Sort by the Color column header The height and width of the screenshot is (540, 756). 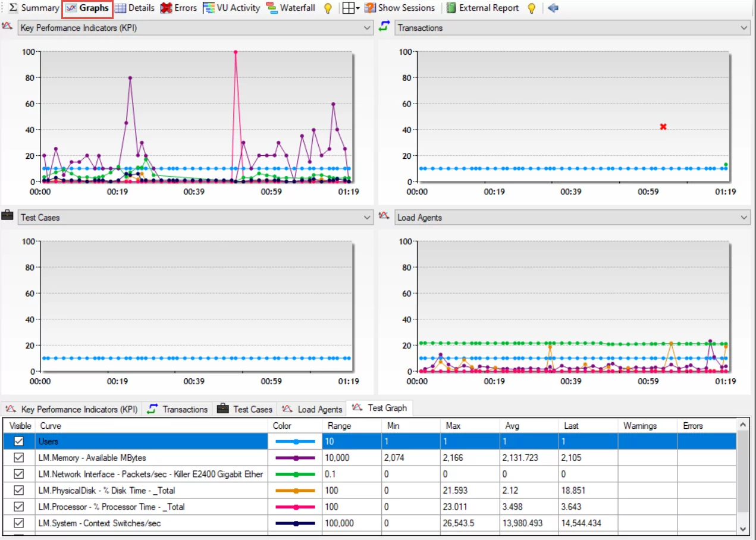pos(295,426)
